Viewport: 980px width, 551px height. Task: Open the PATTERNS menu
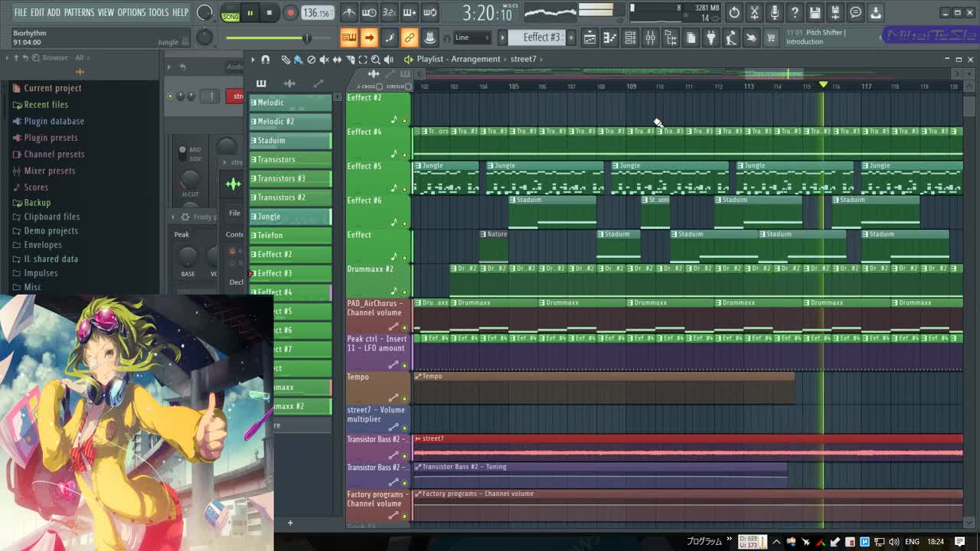[79, 12]
